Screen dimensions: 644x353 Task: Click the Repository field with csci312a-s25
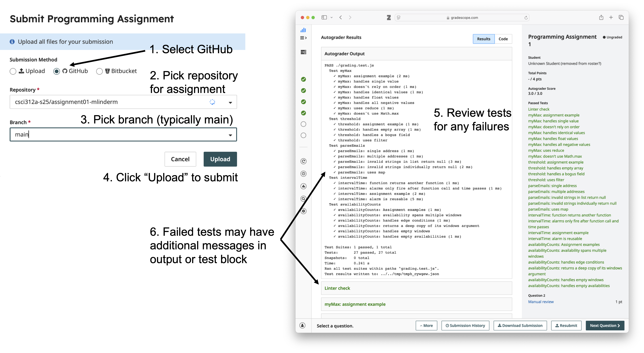[x=123, y=102]
